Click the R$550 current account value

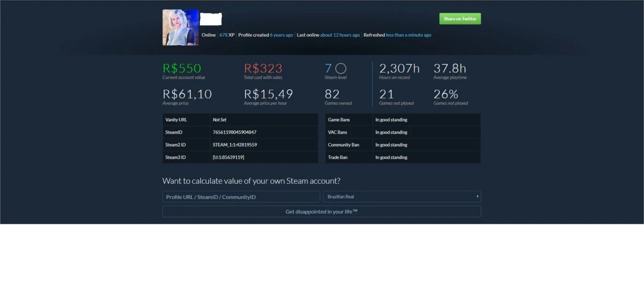[x=182, y=68]
